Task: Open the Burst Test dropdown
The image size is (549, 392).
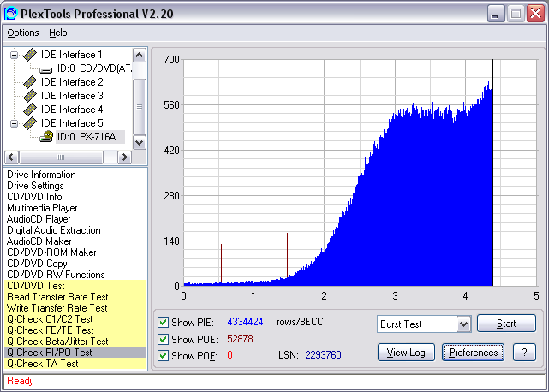Action: (x=463, y=324)
